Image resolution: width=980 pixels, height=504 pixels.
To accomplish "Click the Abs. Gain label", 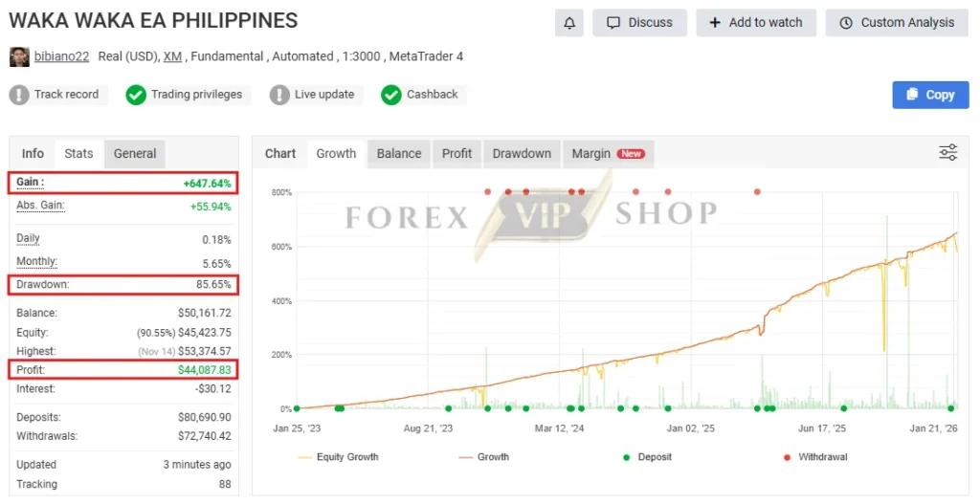I will pos(40,206).
